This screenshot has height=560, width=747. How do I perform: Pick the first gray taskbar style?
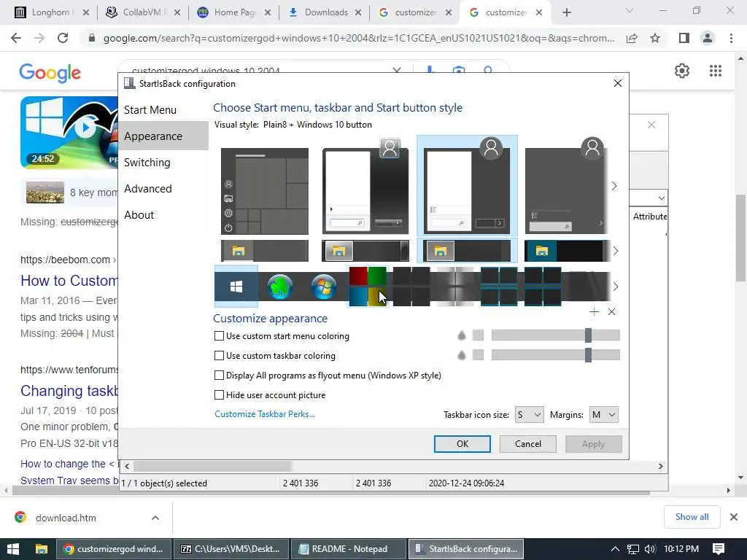(264, 251)
